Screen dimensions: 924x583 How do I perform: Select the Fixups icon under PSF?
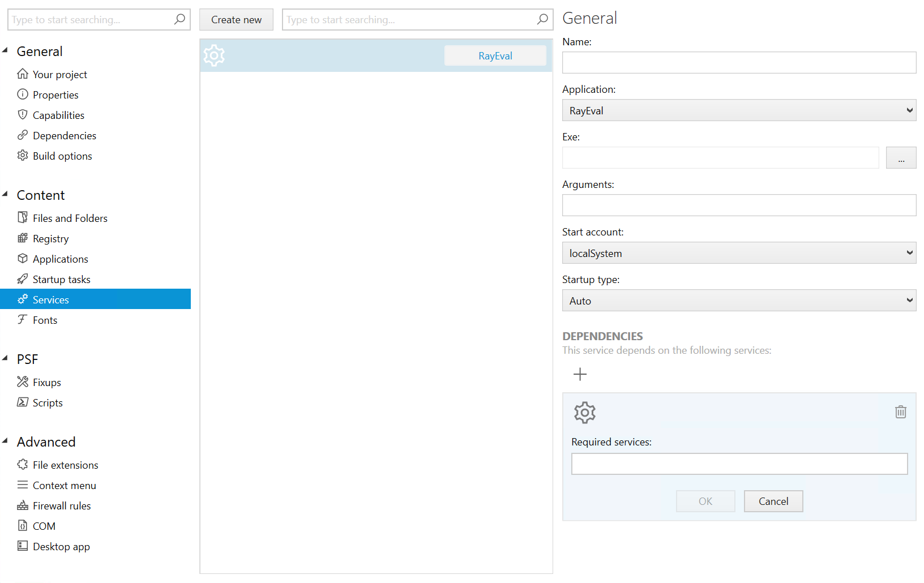tap(23, 381)
